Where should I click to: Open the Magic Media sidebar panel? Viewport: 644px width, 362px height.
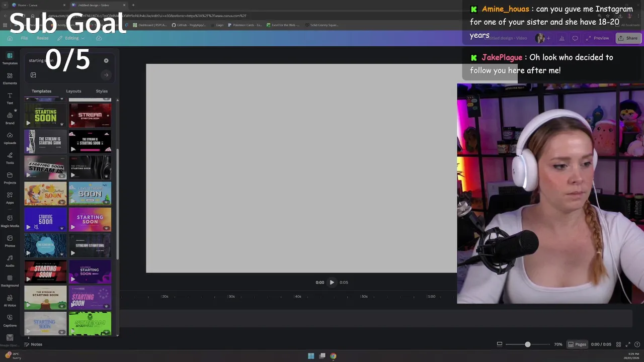tap(10, 221)
